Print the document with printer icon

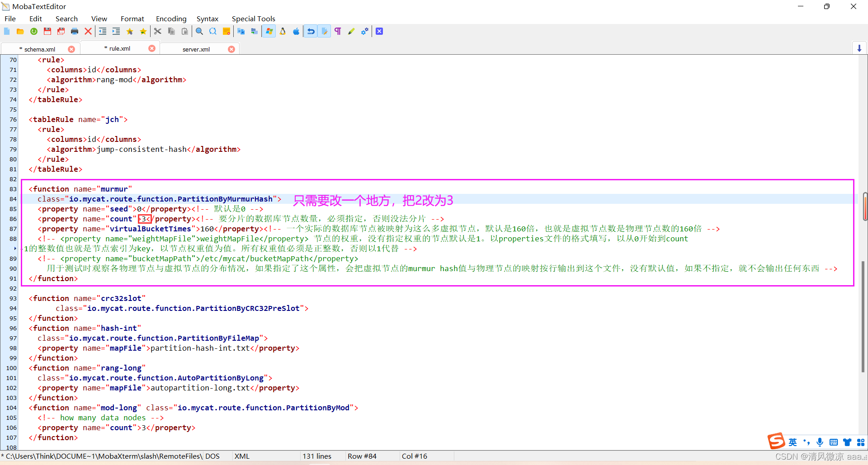pyautogui.click(x=75, y=31)
